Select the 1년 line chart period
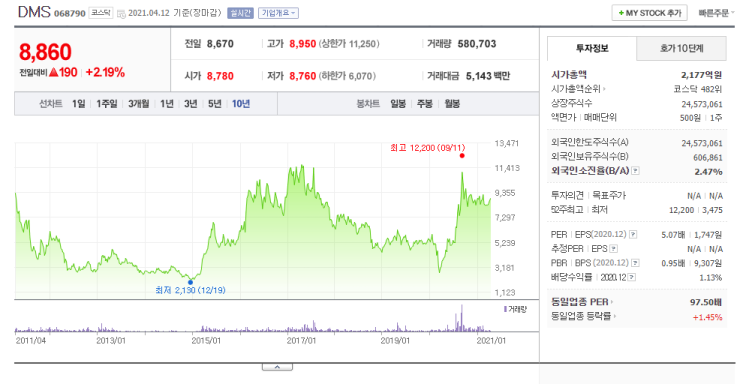This screenshot has height=384, width=743. tap(167, 104)
